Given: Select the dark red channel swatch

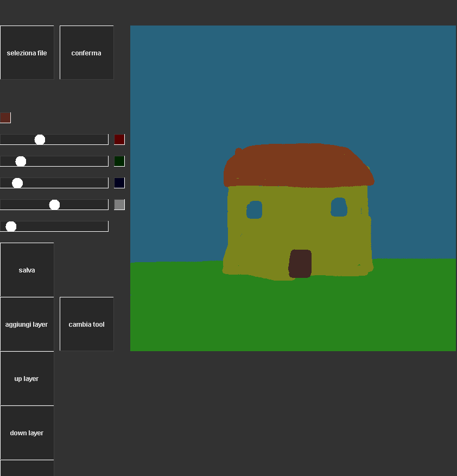Looking at the screenshot, I should click(x=119, y=139).
